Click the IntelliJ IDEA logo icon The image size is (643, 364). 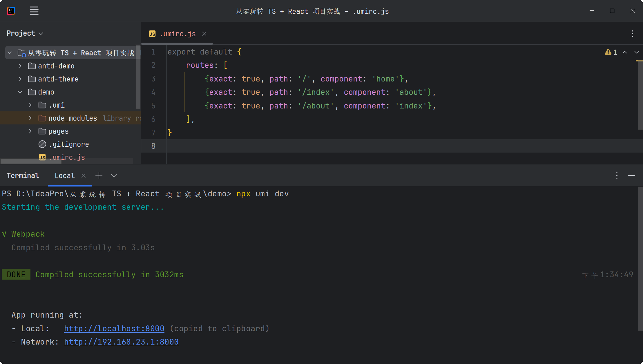pos(11,11)
